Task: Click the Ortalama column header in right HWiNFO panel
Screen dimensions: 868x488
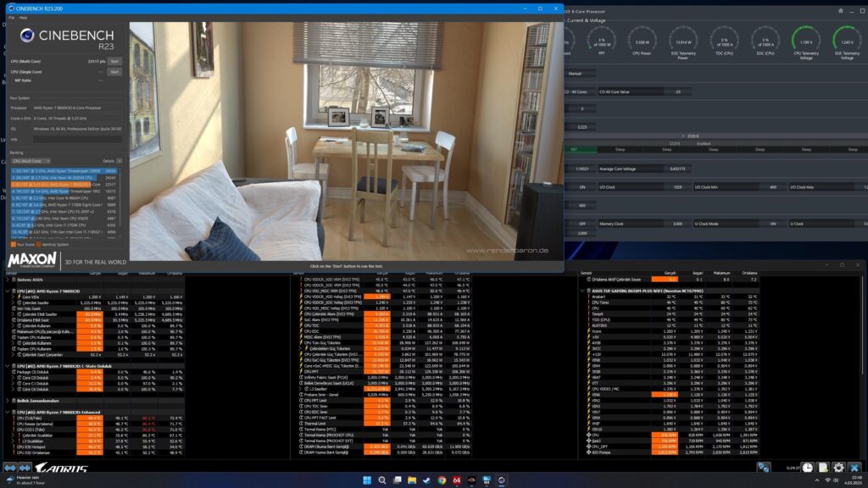Action: (749, 273)
